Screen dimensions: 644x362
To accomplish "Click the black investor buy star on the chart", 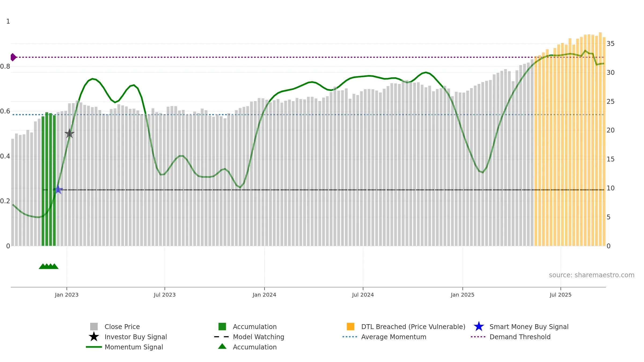I will pyautogui.click(x=69, y=133).
